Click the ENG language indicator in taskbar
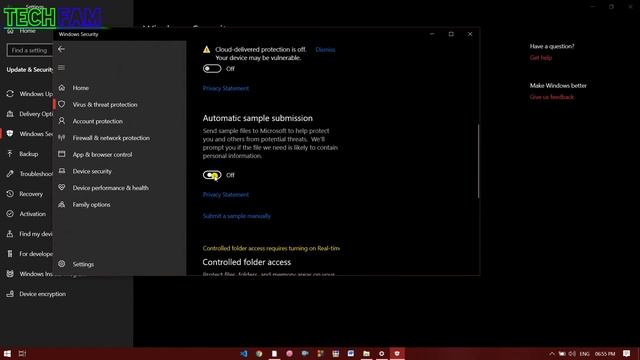The image size is (640, 360). (584, 353)
